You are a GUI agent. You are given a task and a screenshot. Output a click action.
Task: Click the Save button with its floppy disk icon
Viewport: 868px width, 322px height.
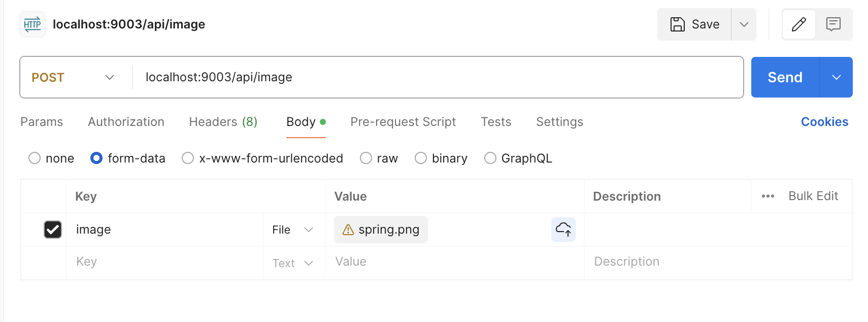tap(694, 24)
